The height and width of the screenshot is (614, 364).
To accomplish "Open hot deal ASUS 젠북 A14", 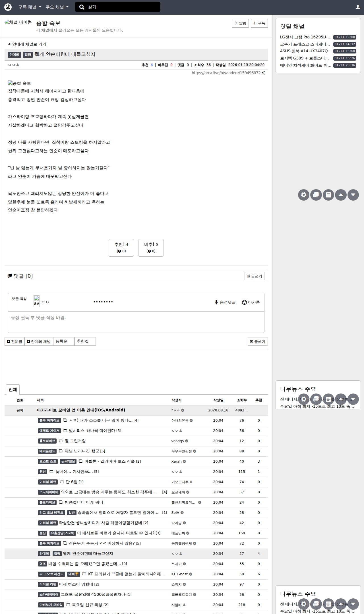I will point(306,51).
